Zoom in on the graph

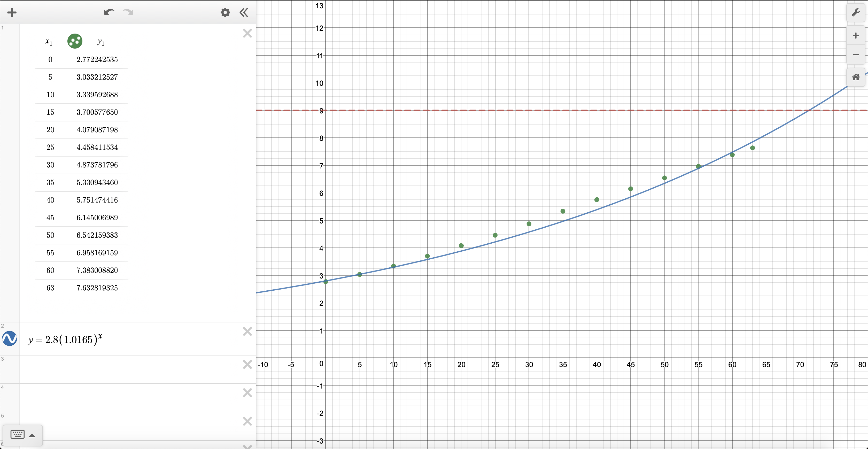click(x=856, y=36)
